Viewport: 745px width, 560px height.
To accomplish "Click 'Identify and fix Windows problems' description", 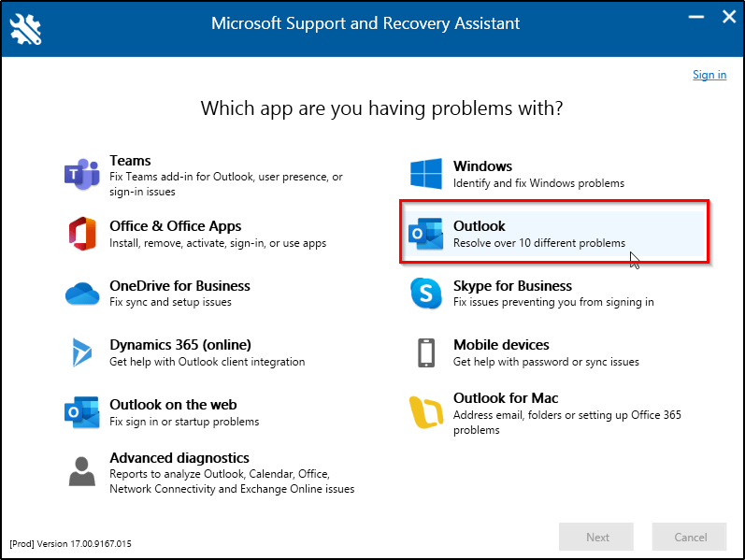I will pyautogui.click(x=538, y=183).
